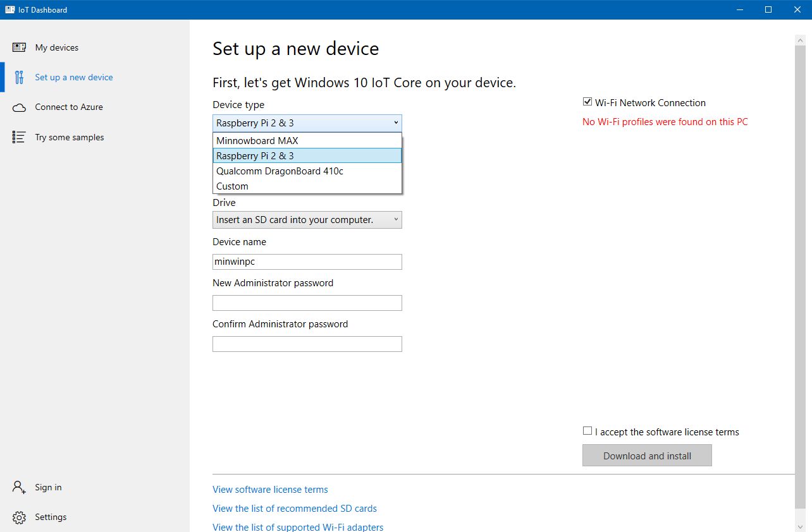The width and height of the screenshot is (812, 532).
Task: Go to Set up a new device
Action: (95, 77)
